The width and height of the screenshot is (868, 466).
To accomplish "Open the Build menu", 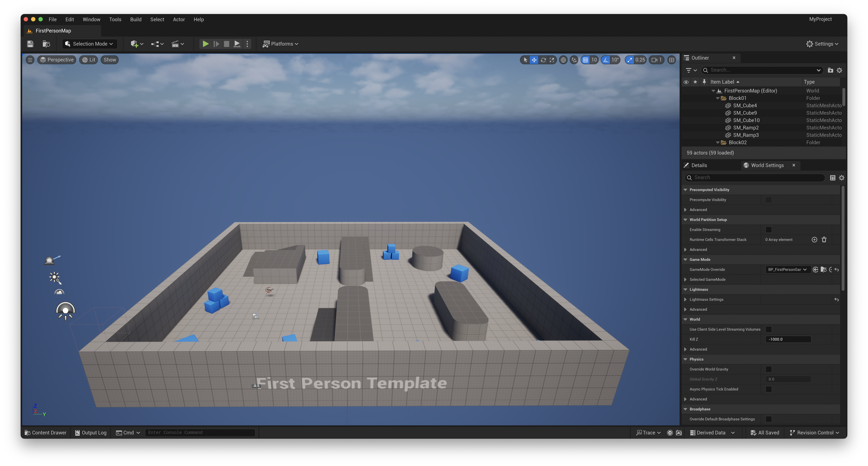I will 136,20.
